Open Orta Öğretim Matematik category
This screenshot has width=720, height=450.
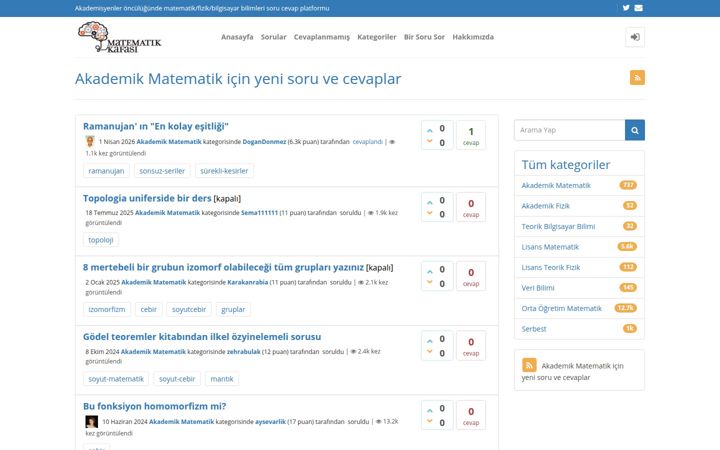[561, 308]
